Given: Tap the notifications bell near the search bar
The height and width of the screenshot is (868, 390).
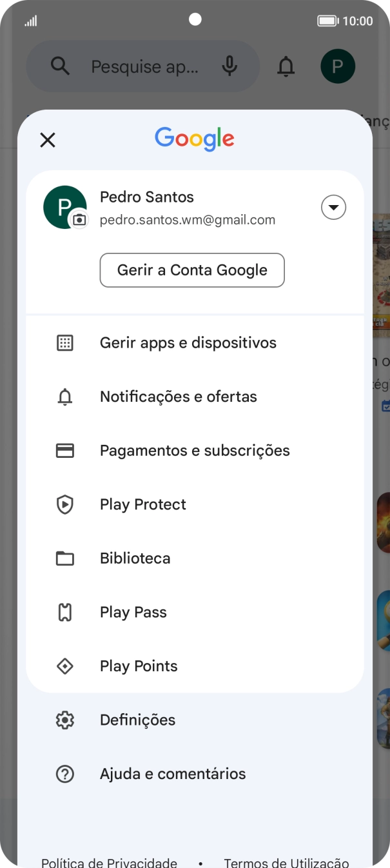Looking at the screenshot, I should [286, 66].
